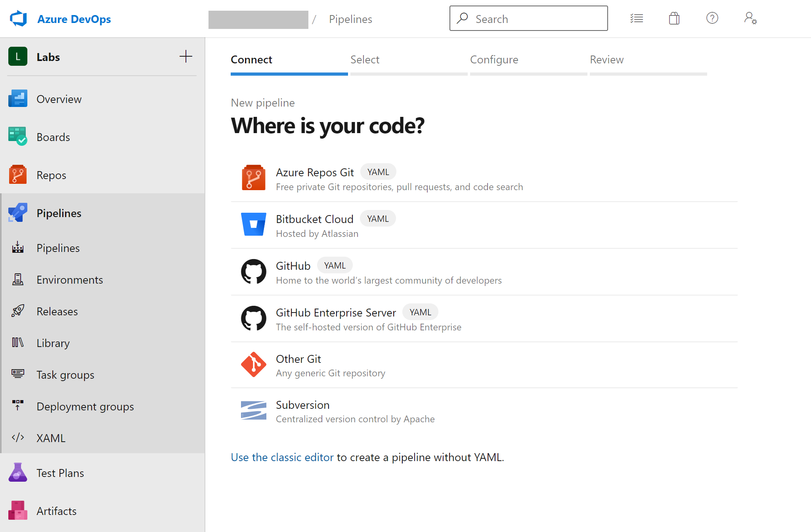The height and width of the screenshot is (532, 811).
Task: Open the Boards section
Action: point(53,137)
